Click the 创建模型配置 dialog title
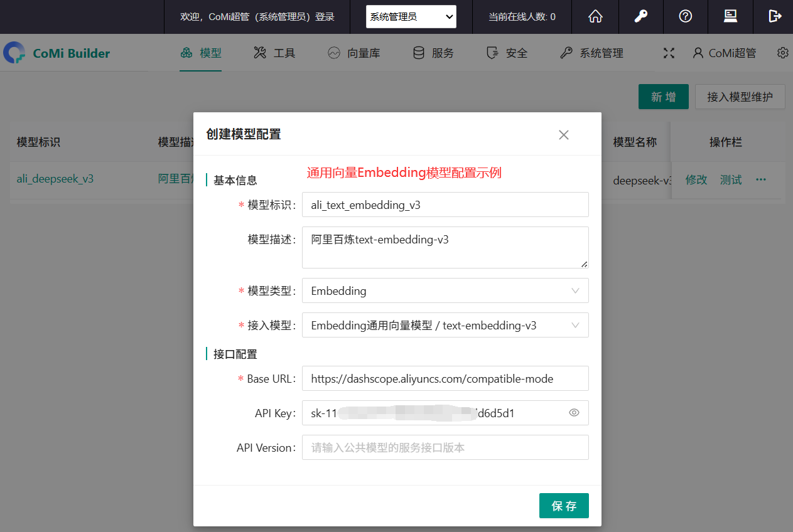This screenshot has height=532, width=793. coord(244,134)
